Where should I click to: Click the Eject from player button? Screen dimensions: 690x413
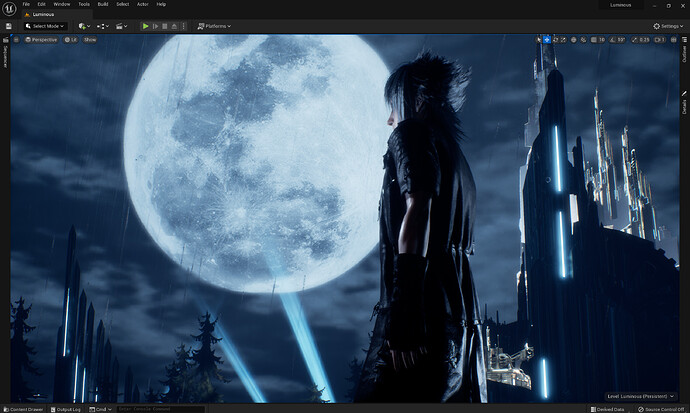[x=174, y=26]
